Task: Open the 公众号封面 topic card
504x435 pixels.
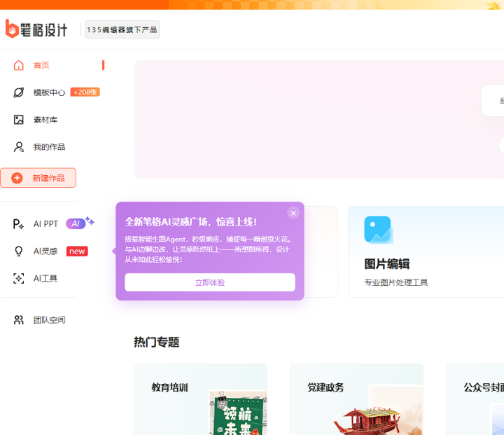Action: (x=476, y=399)
